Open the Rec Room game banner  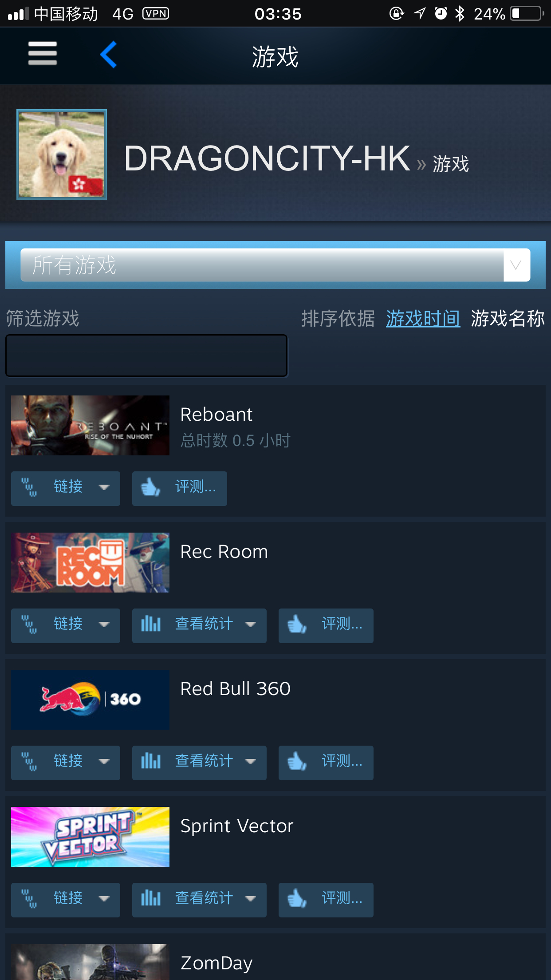coord(90,562)
